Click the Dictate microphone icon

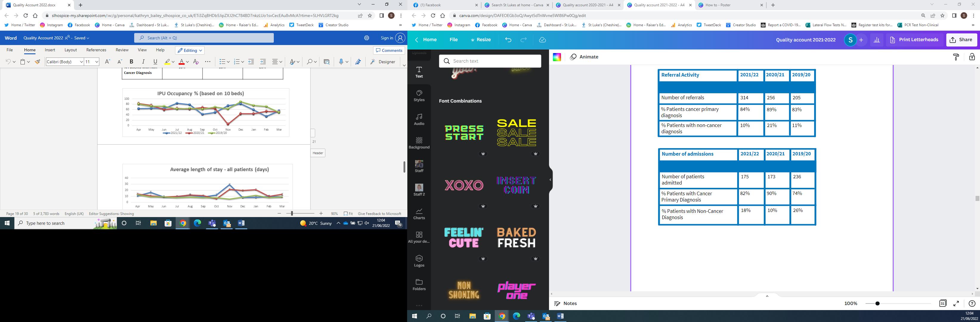point(341,62)
